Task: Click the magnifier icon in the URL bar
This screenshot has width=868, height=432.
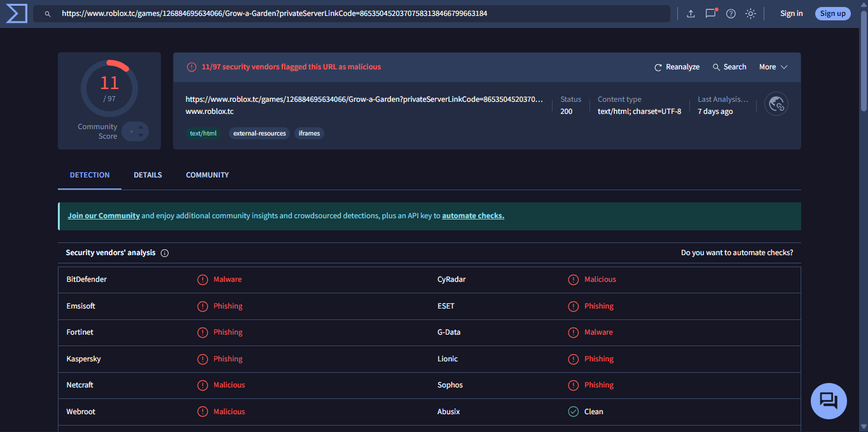Action: [x=48, y=13]
